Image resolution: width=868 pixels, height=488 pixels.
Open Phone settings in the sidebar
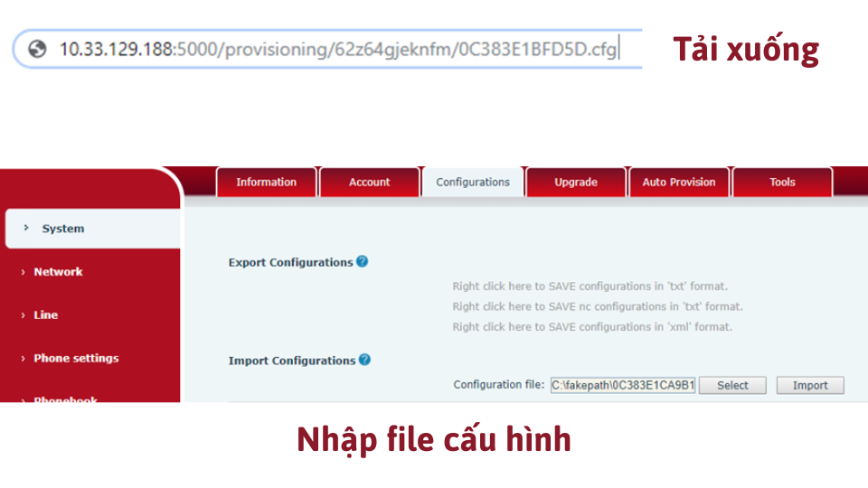coord(76,358)
